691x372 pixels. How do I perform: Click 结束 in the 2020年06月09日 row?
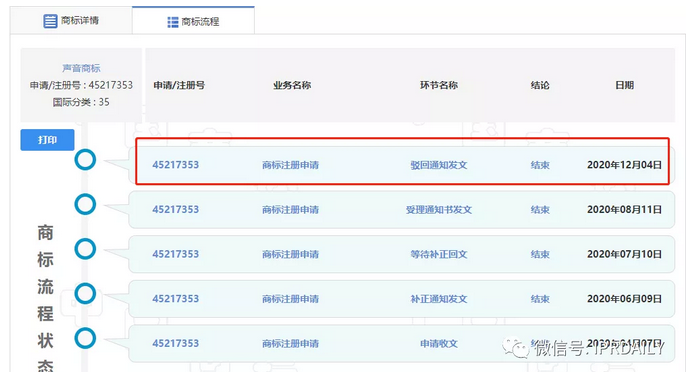point(540,299)
